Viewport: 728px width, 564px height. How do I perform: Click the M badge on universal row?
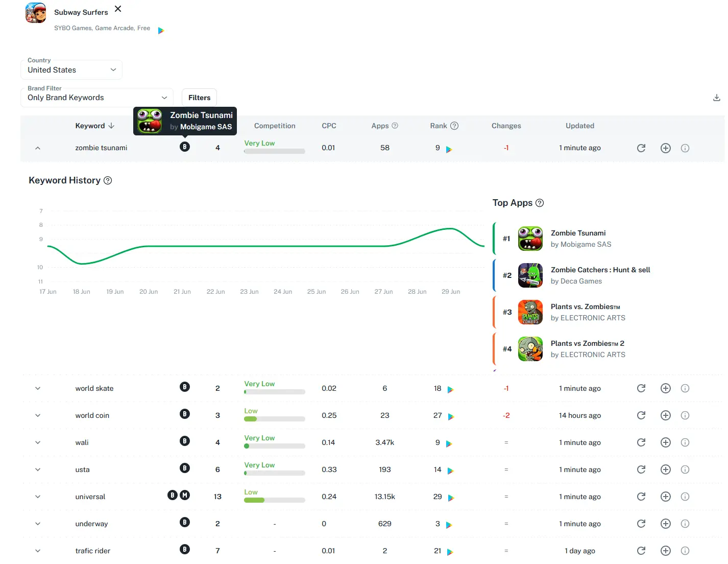pyautogui.click(x=185, y=495)
